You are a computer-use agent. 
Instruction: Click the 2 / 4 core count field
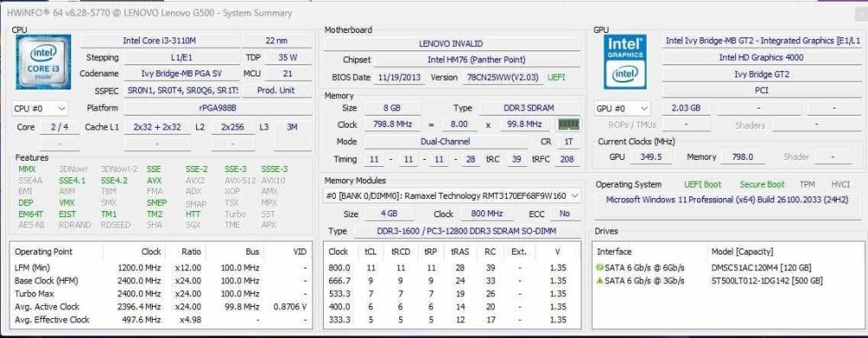click(59, 127)
